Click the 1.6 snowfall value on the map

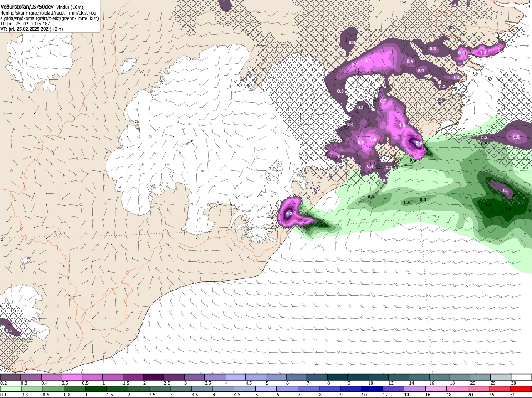pyautogui.click(x=402, y=125)
